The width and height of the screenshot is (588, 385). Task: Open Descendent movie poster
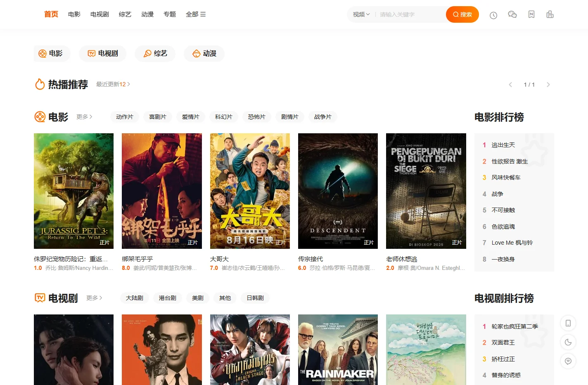point(338,191)
